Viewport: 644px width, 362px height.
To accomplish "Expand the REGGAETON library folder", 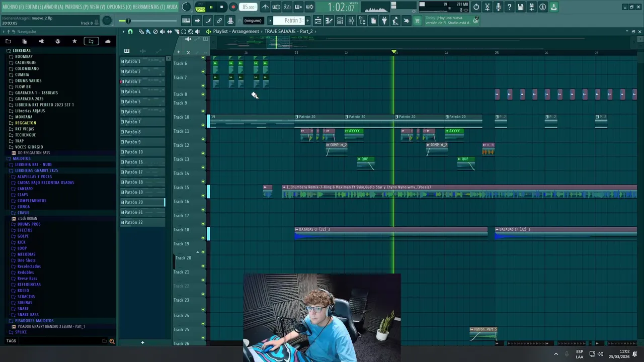I will tap(25, 123).
